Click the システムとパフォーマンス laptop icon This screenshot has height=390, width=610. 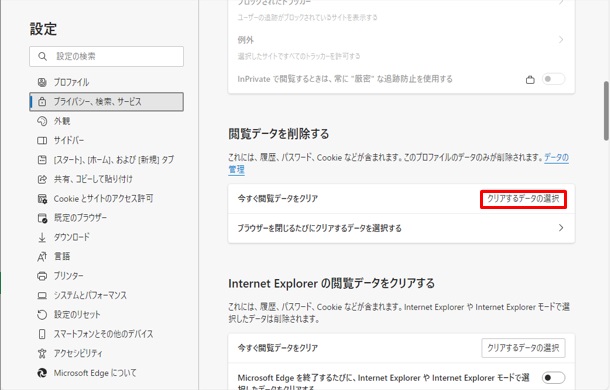click(42, 295)
